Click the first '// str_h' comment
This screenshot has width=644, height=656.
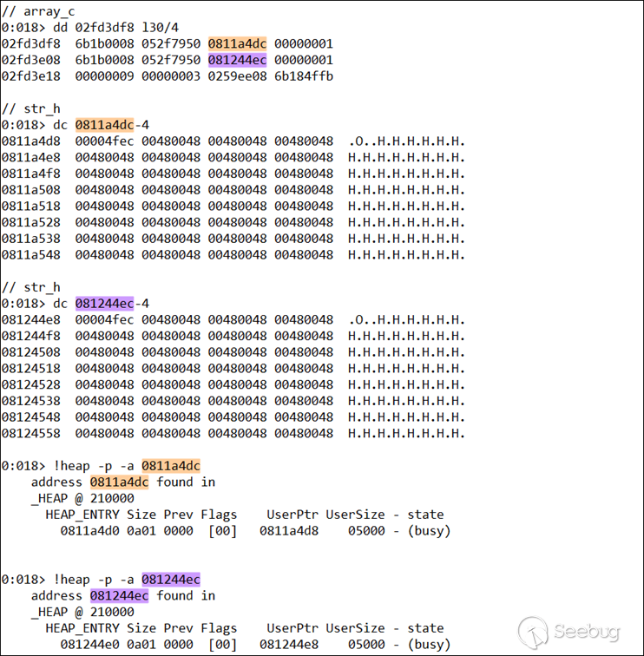31,108
